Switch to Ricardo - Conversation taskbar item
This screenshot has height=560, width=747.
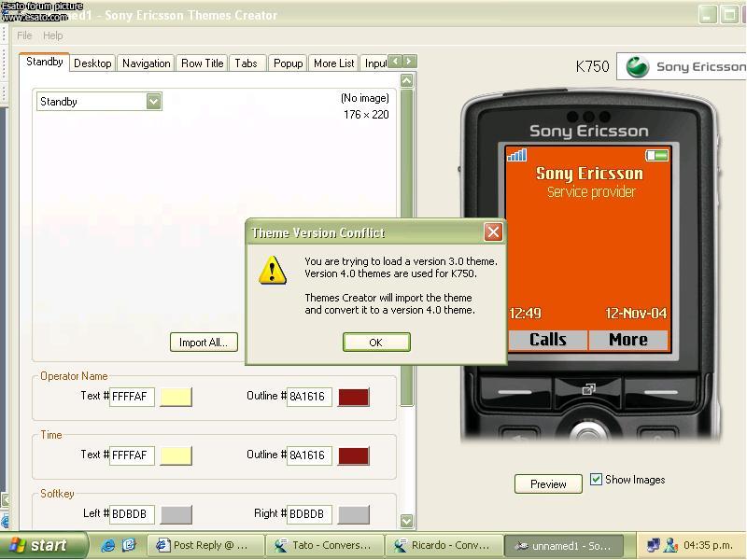coord(444,545)
